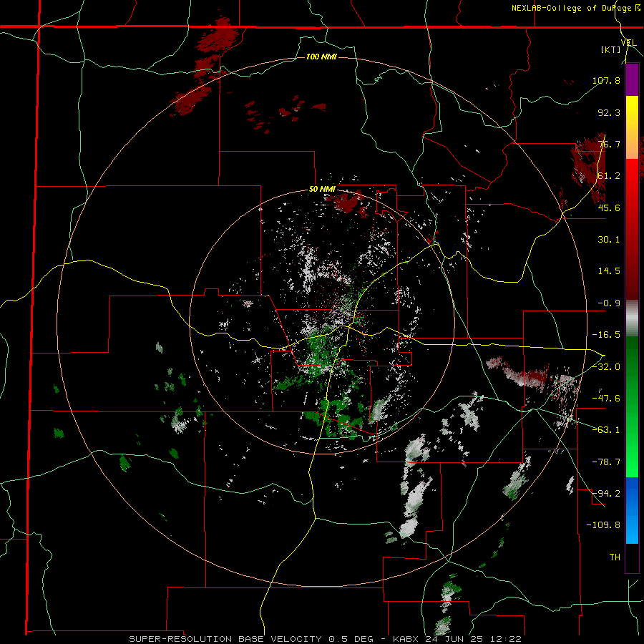Viewport: 644px width, 644px height.
Task: Click the bright green segment of the color bar
Action: [x=632, y=462]
